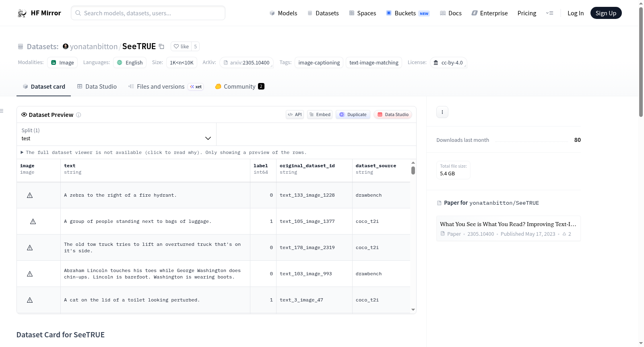This screenshot has width=644, height=347.
Task: Open the Community tab
Action: click(x=240, y=87)
